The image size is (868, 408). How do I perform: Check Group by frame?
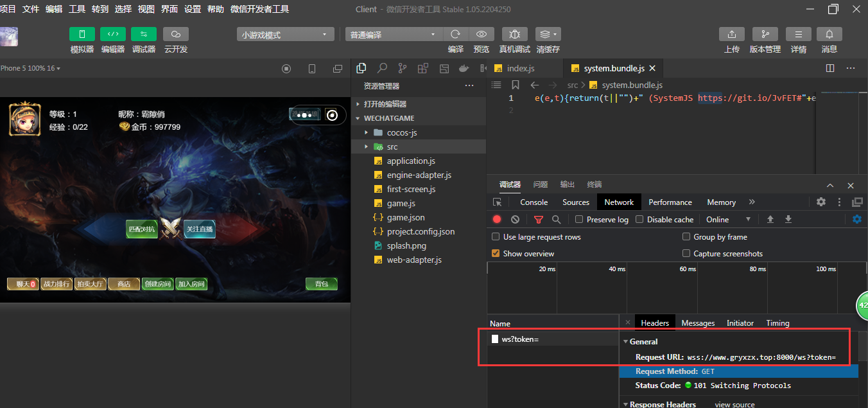coord(686,236)
